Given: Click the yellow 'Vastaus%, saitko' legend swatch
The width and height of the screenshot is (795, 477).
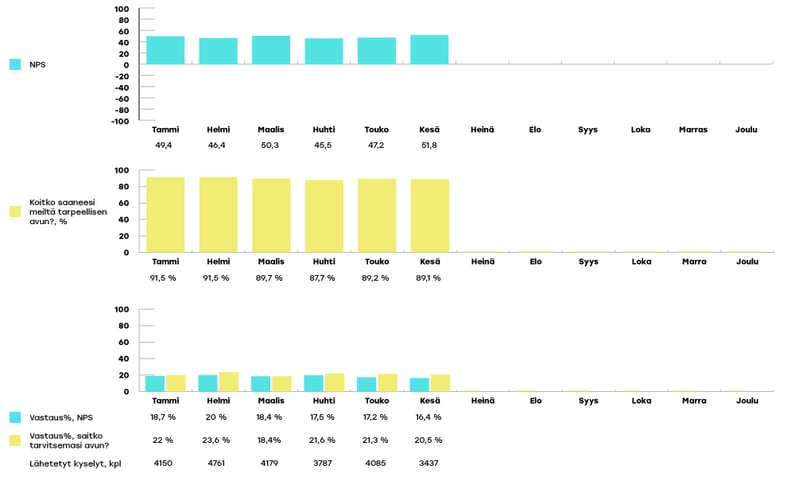Looking at the screenshot, I should pos(15,440).
